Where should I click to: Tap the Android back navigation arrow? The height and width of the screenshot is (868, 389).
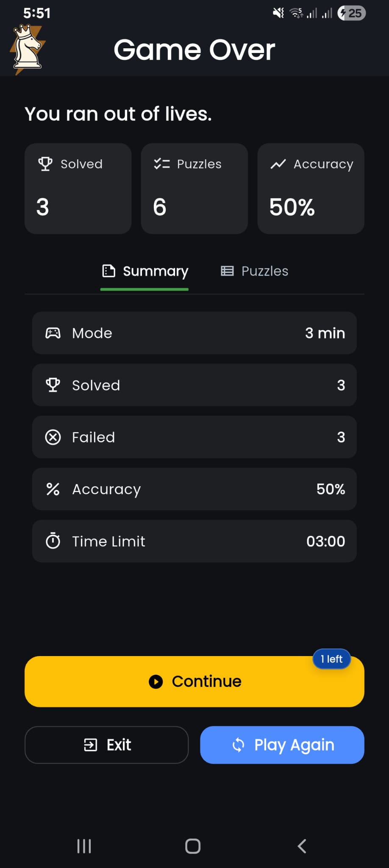[302, 846]
